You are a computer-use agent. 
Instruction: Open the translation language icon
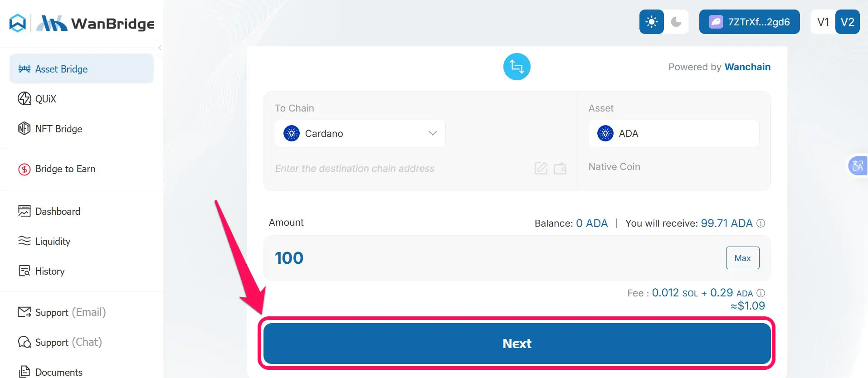[858, 165]
